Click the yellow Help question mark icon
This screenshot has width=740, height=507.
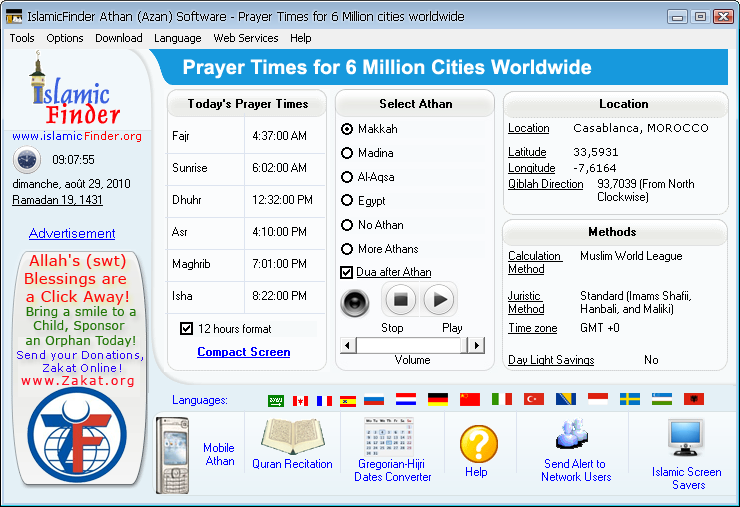click(x=479, y=444)
